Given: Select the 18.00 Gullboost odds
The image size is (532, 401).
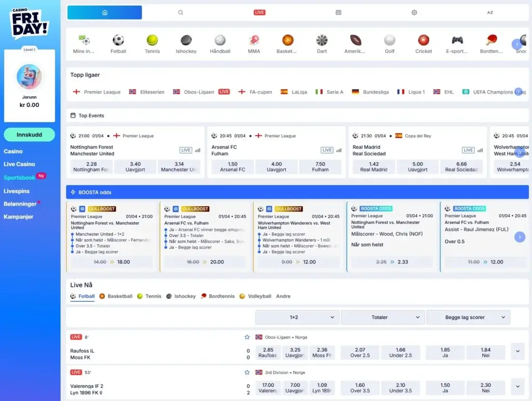Looking at the screenshot, I should tap(112, 262).
